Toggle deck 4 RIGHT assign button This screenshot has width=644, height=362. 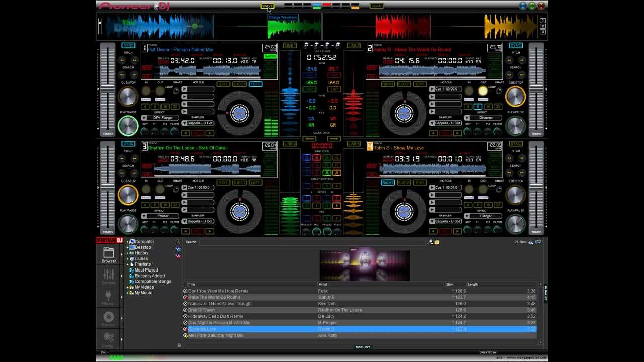tap(388, 183)
